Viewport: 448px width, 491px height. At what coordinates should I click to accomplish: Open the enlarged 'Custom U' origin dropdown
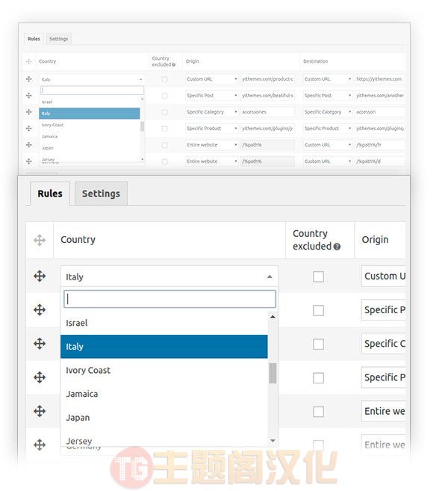(x=384, y=277)
